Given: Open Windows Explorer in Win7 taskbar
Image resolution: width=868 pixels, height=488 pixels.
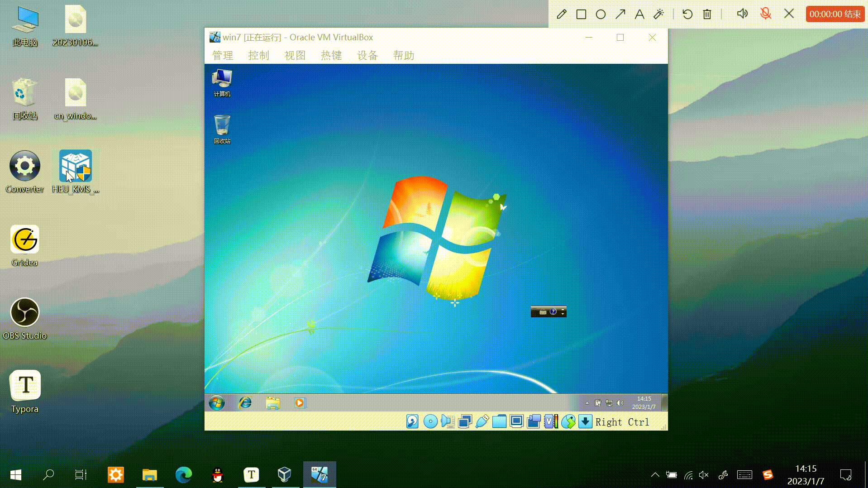Looking at the screenshot, I should click(x=273, y=402).
